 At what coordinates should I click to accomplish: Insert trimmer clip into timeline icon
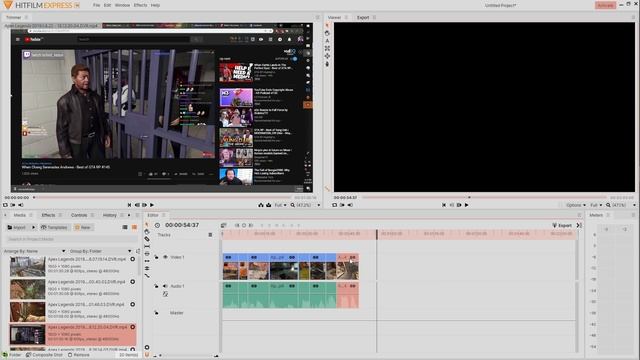click(x=261, y=205)
